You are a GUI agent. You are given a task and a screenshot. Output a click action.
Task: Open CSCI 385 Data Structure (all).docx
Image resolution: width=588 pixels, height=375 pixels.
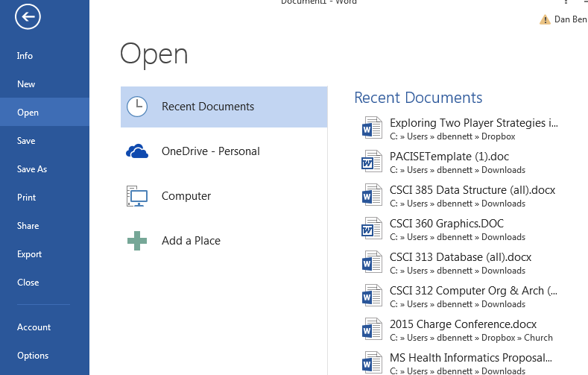point(472,190)
